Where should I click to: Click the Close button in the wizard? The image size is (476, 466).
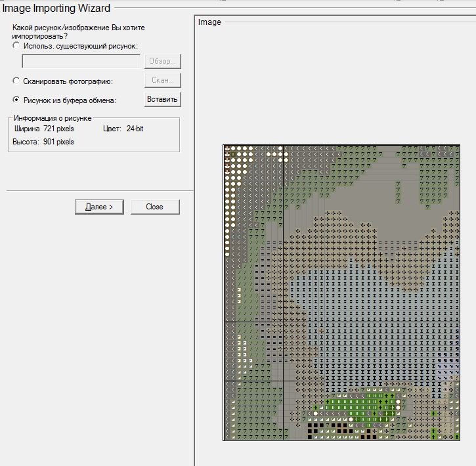point(154,207)
